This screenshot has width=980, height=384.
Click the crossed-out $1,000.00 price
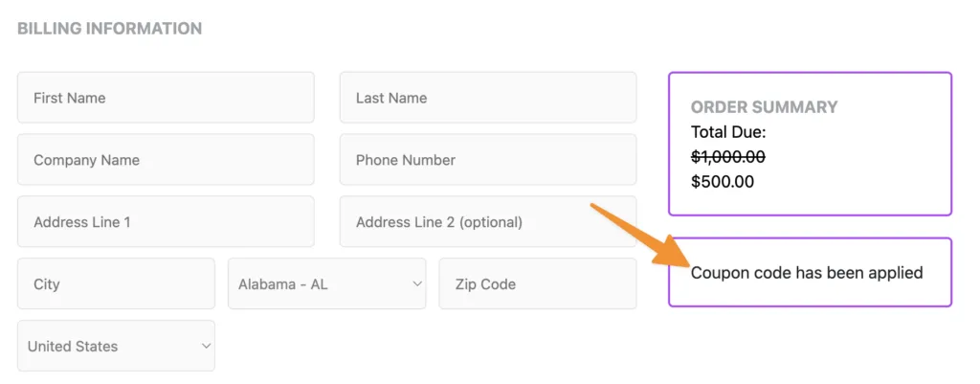727,157
